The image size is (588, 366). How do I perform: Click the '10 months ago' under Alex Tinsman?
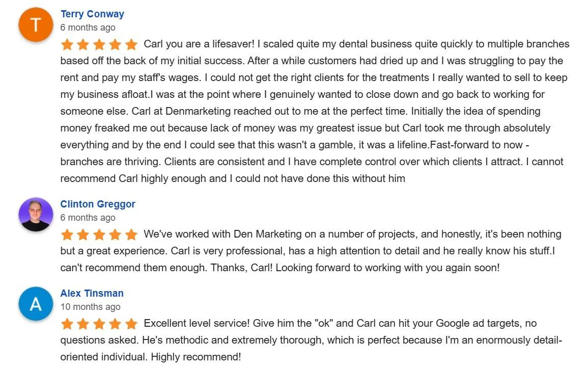91,307
